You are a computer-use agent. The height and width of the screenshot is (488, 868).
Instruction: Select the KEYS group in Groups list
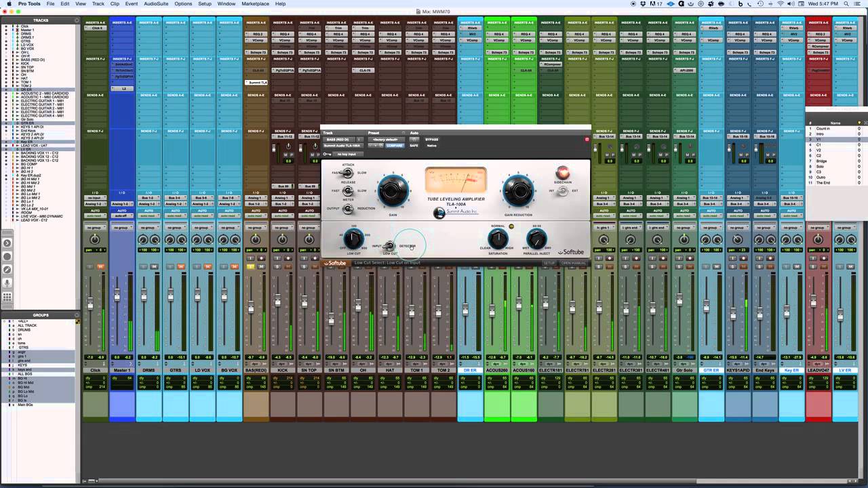(x=22, y=365)
